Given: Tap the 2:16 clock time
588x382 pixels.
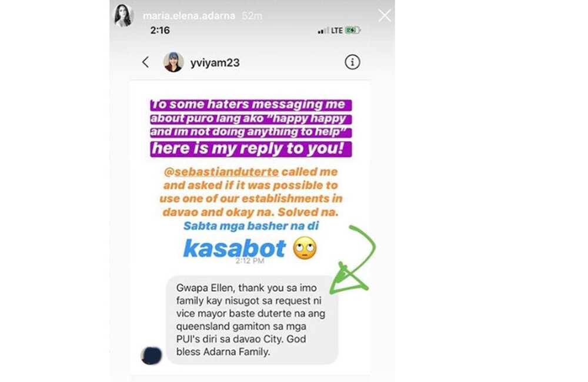Looking at the screenshot, I should (x=160, y=31).
